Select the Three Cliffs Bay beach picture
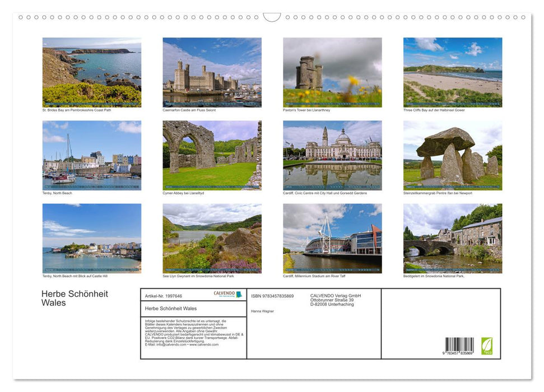The width and height of the screenshot is (544, 392). coord(453,72)
